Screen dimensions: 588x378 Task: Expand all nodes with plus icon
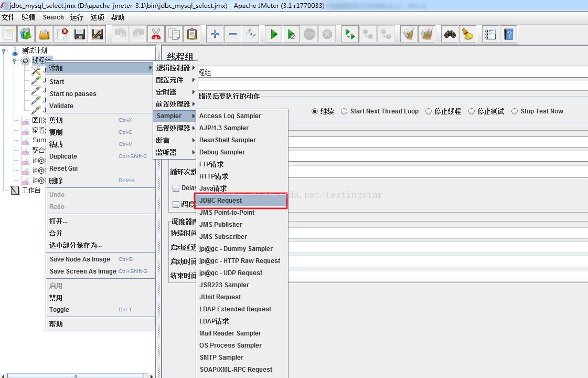tap(215, 34)
